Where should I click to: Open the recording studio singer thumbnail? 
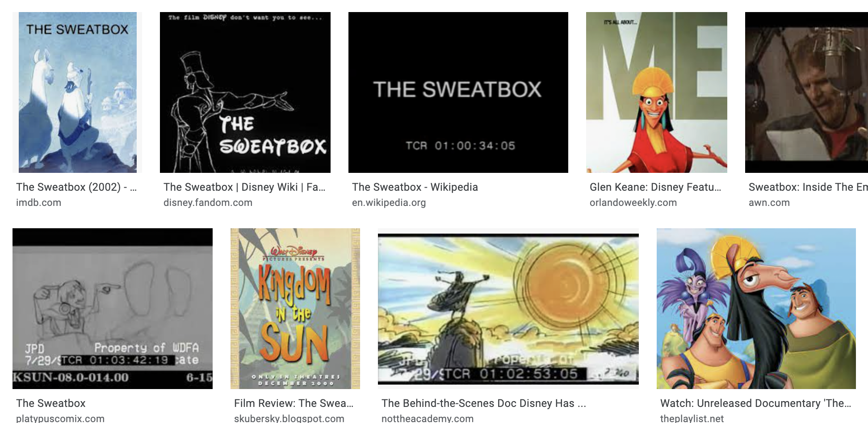(806, 92)
